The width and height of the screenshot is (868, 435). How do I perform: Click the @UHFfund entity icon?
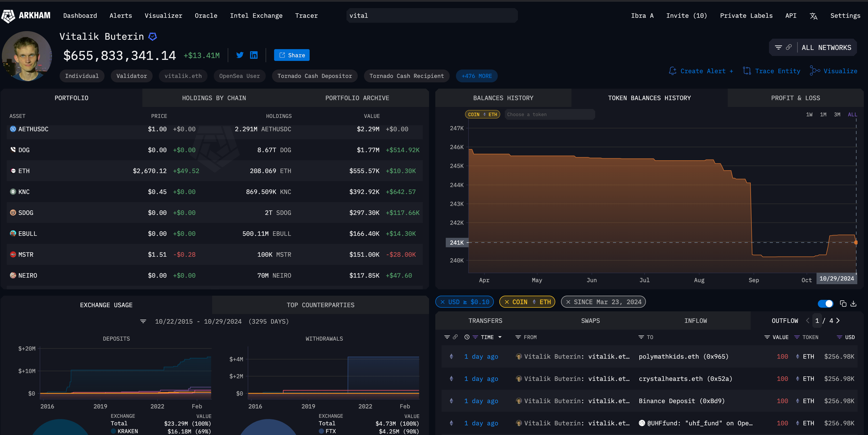point(642,423)
